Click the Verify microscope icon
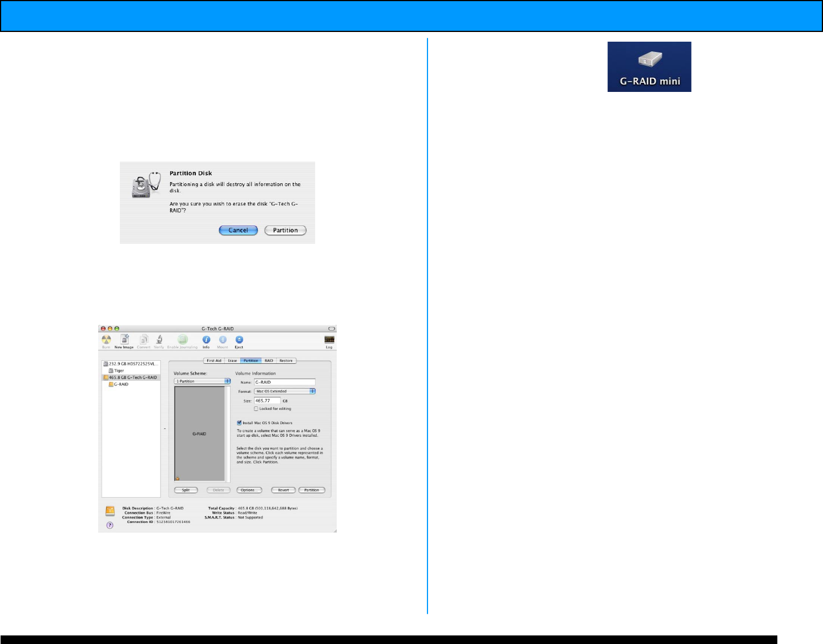 coord(159,340)
